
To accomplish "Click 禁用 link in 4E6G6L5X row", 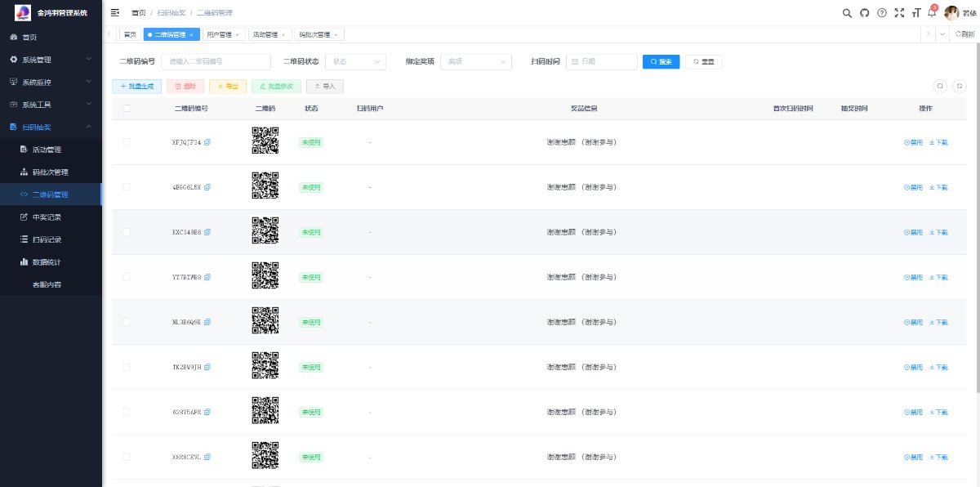I will coord(913,187).
